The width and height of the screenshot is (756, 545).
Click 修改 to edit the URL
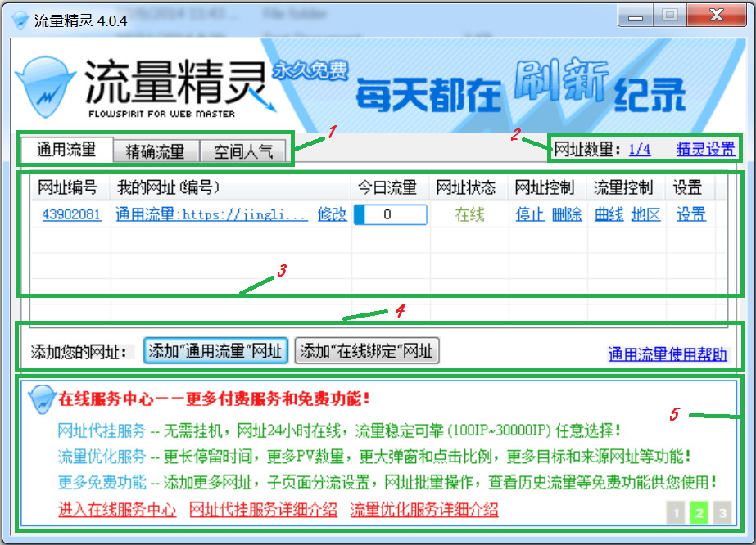331,214
